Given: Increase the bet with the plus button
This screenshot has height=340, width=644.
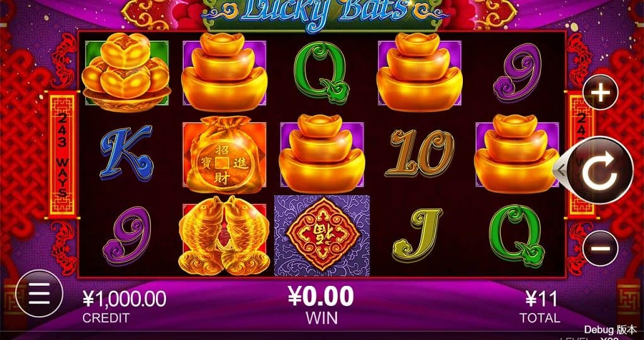Looking at the screenshot, I should [601, 93].
